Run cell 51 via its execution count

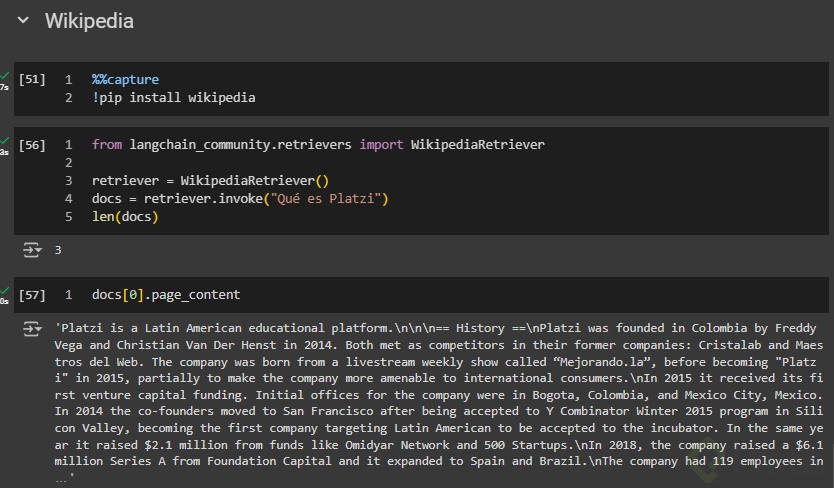point(32,79)
